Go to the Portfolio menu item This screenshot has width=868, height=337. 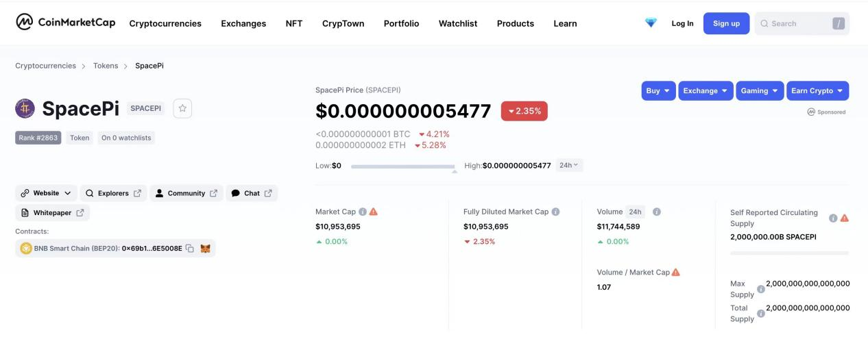tap(401, 23)
